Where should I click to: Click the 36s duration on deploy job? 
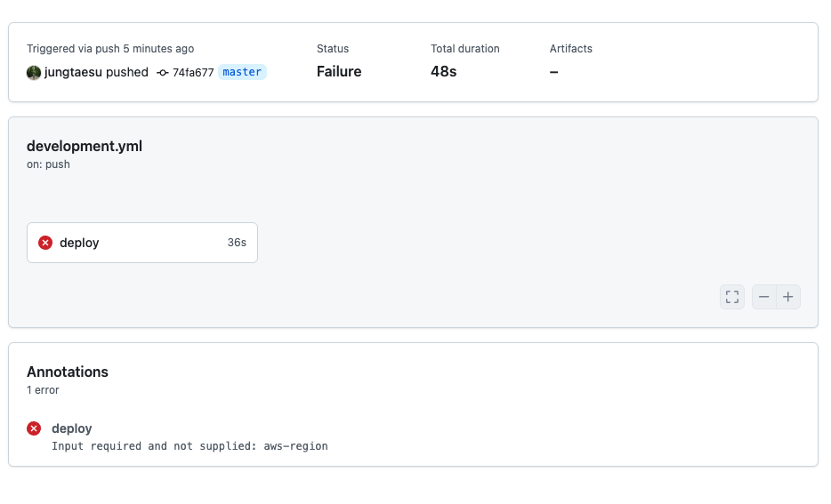pyautogui.click(x=237, y=243)
